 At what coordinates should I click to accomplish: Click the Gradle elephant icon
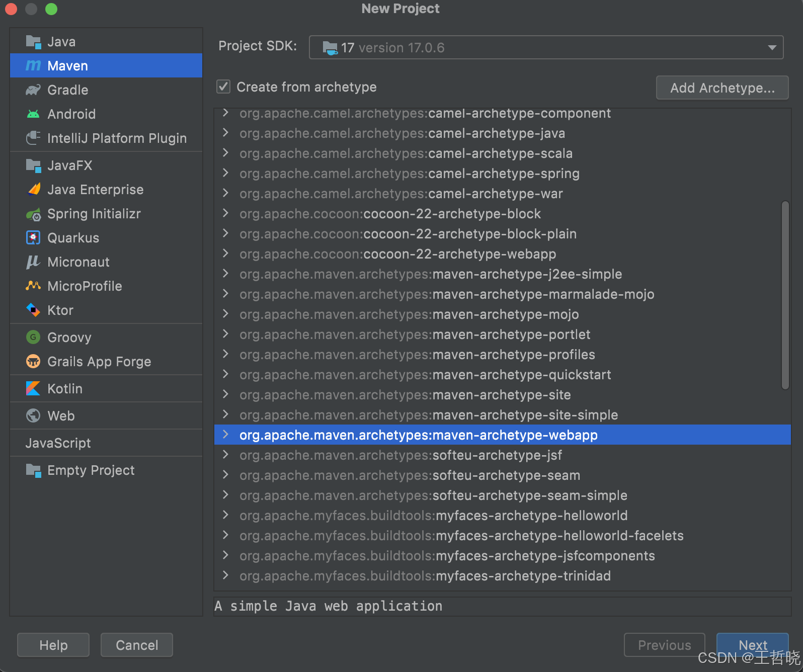coord(33,90)
